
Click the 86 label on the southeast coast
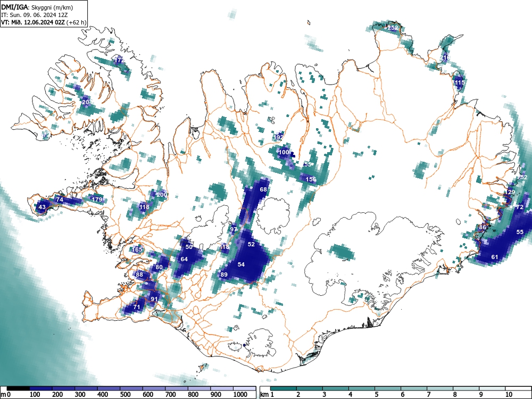click(x=483, y=227)
